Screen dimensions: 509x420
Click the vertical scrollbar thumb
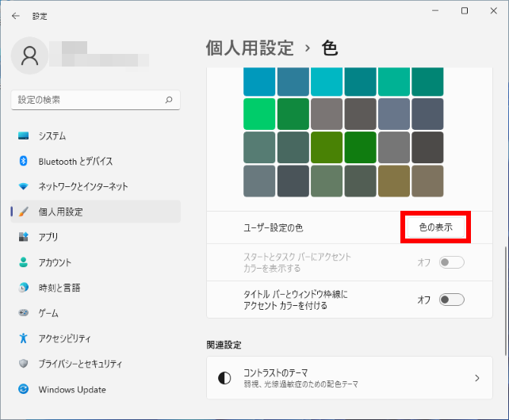[505, 301]
